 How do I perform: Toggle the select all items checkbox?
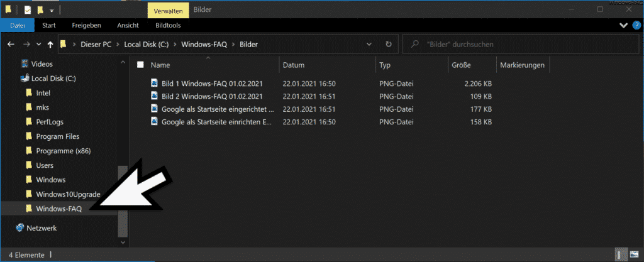(140, 65)
